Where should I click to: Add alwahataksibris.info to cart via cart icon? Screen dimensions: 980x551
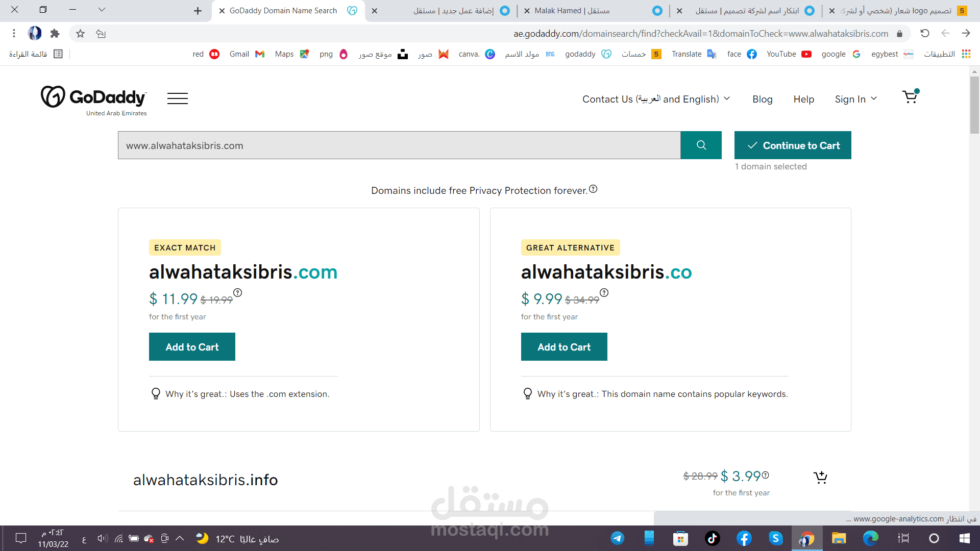tap(820, 477)
